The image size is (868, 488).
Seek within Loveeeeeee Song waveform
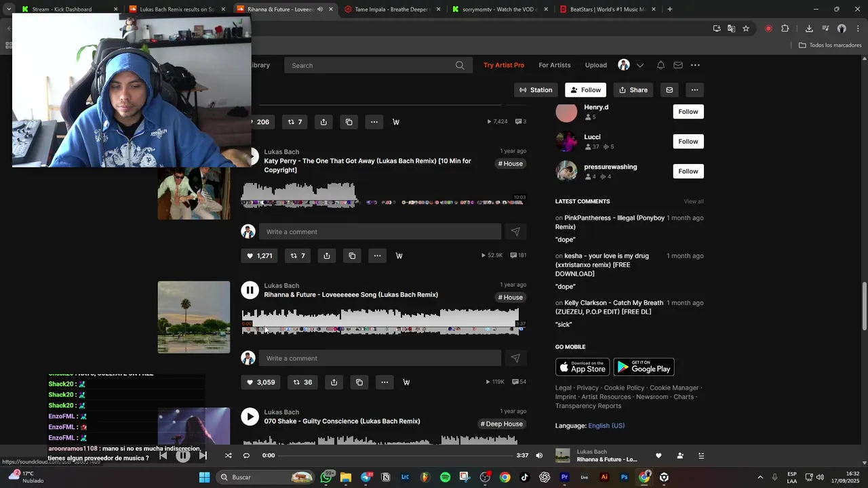[380, 321]
